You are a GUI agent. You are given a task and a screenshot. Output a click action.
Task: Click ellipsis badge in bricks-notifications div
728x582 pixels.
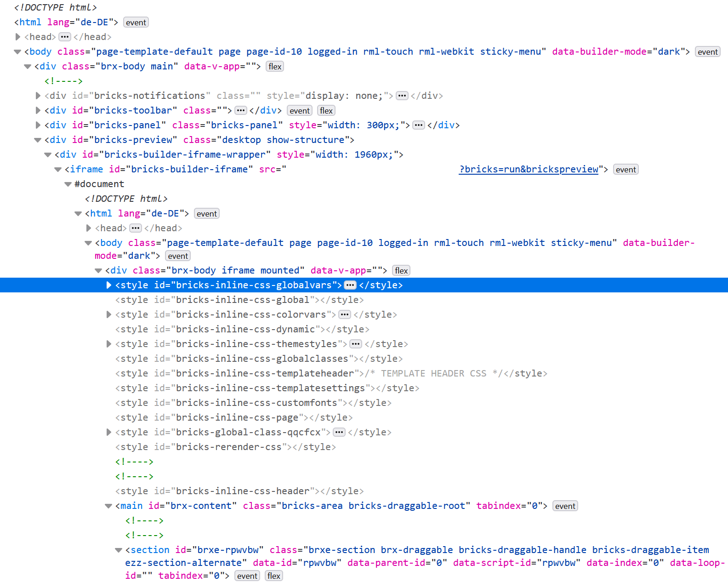(x=402, y=96)
